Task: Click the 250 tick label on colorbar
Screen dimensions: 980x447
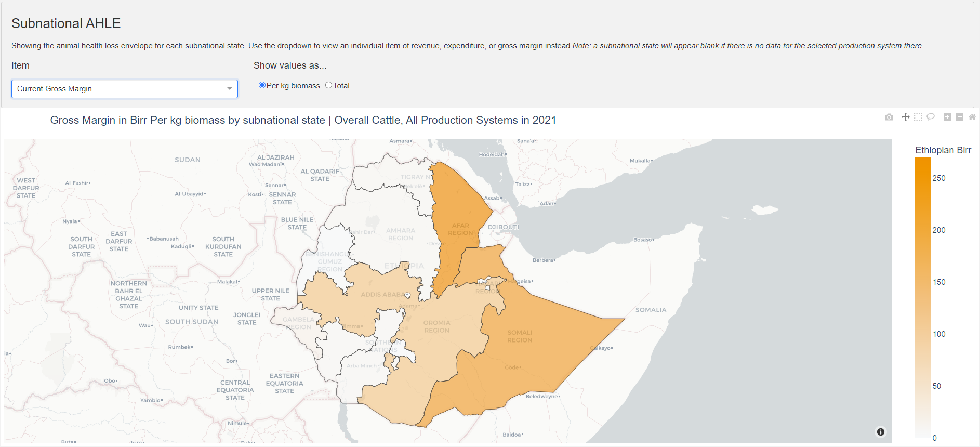Action: [x=939, y=178]
